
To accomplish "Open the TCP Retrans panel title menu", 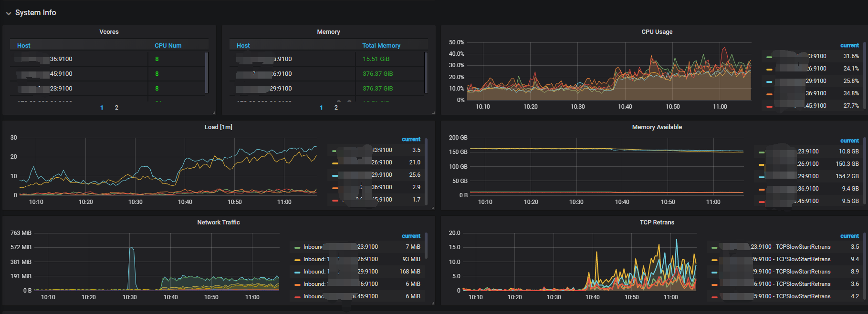I will 657,223.
